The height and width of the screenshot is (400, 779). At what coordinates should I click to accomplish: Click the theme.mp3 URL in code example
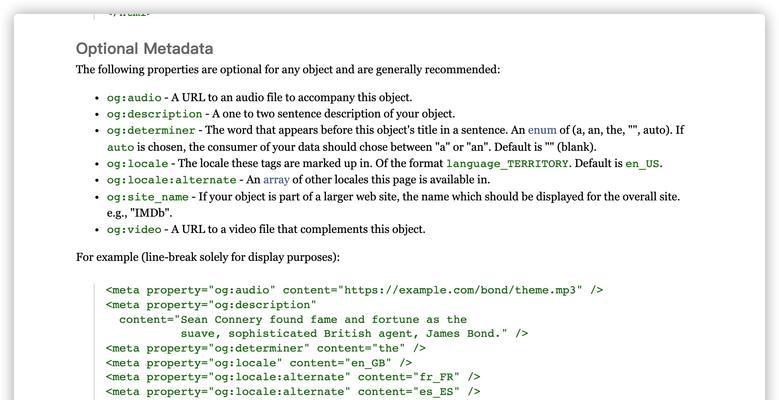click(x=463, y=290)
